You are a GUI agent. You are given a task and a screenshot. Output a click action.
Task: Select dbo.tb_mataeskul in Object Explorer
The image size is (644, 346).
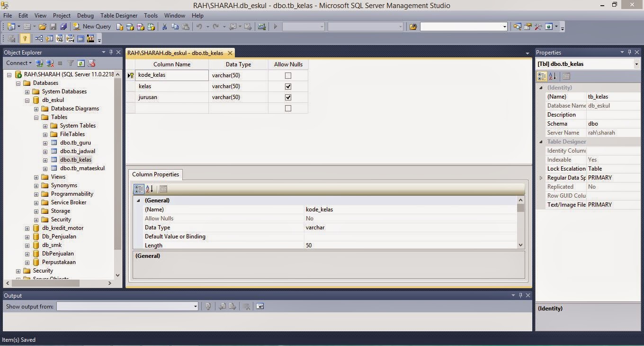point(82,168)
